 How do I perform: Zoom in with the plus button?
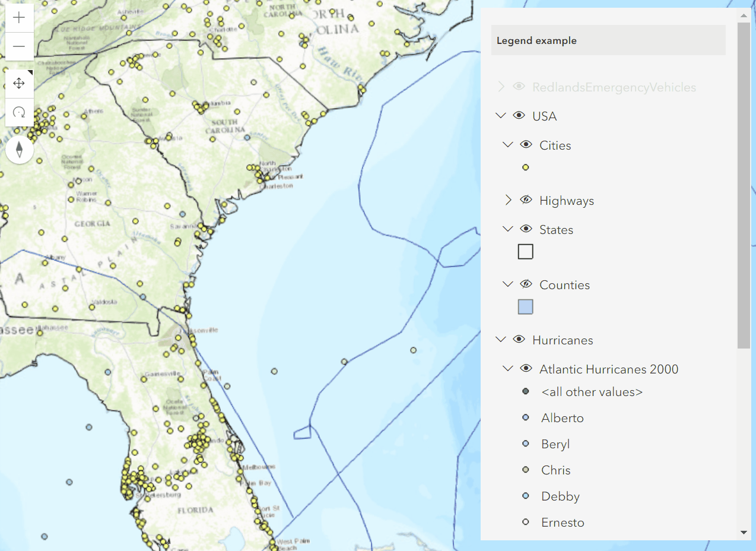coord(19,18)
